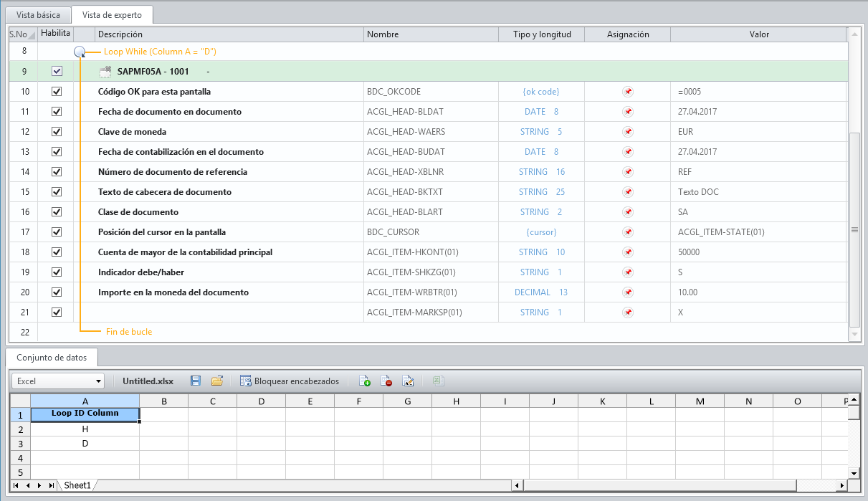Click the pin icon for ACGL_HEAD-BKTXT row

click(x=628, y=192)
